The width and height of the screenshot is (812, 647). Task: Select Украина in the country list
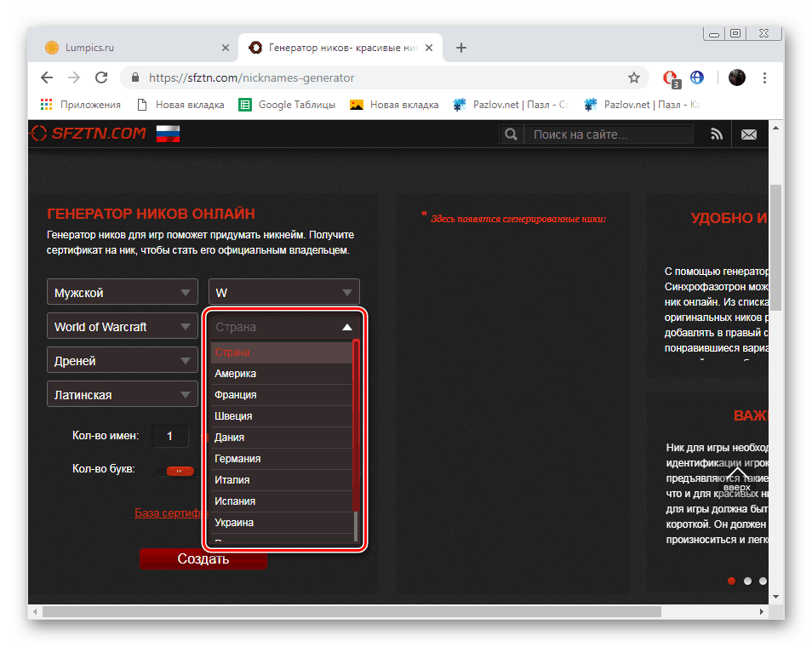pyautogui.click(x=281, y=522)
